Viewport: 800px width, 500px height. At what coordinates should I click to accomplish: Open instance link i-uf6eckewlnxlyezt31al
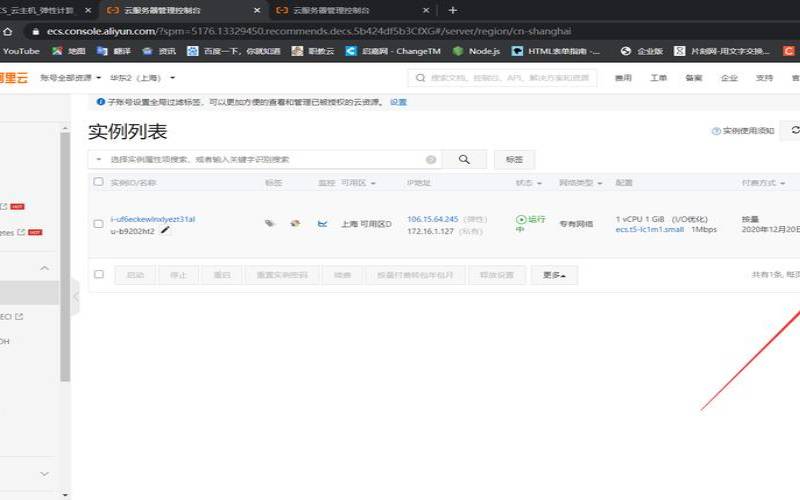click(153, 219)
